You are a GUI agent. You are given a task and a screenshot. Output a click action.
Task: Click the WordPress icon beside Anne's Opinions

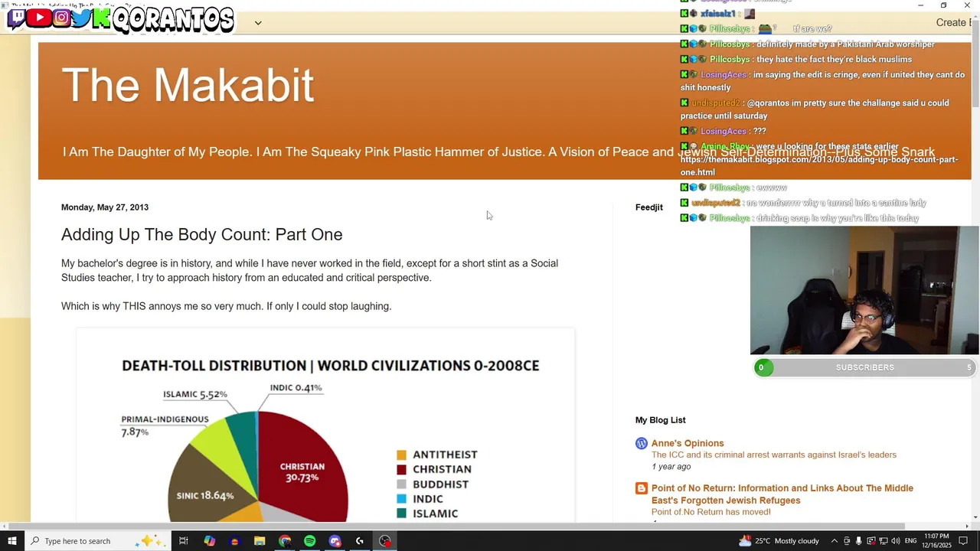[x=642, y=443]
